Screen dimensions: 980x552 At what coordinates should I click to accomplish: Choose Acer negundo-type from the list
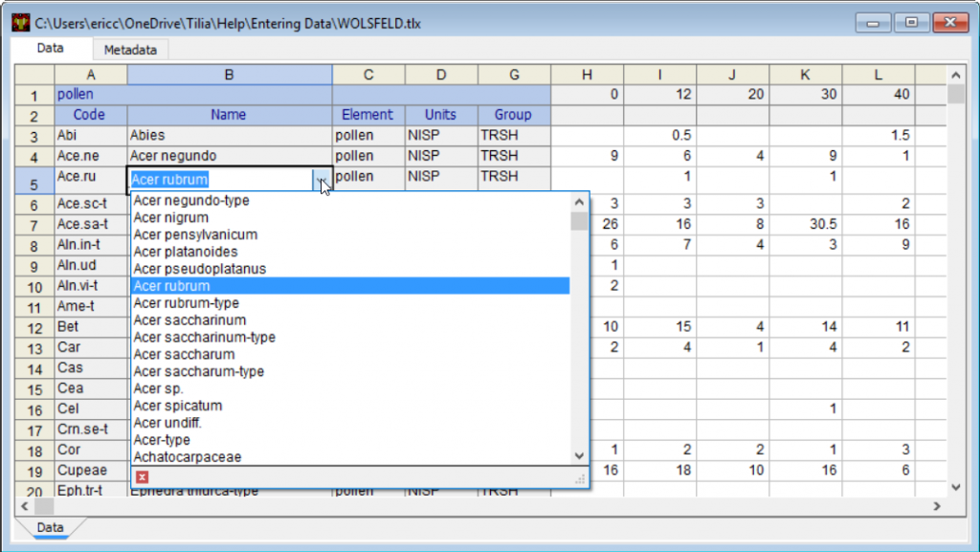(350, 201)
